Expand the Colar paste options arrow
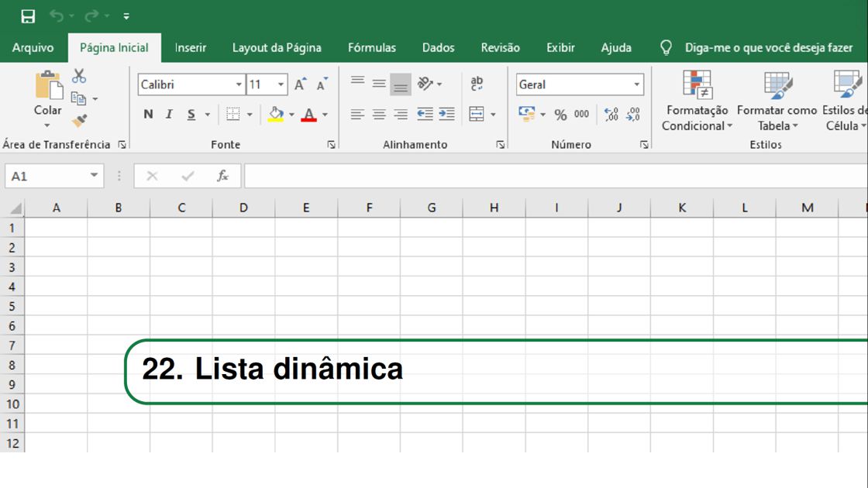The image size is (868, 488). tap(47, 125)
